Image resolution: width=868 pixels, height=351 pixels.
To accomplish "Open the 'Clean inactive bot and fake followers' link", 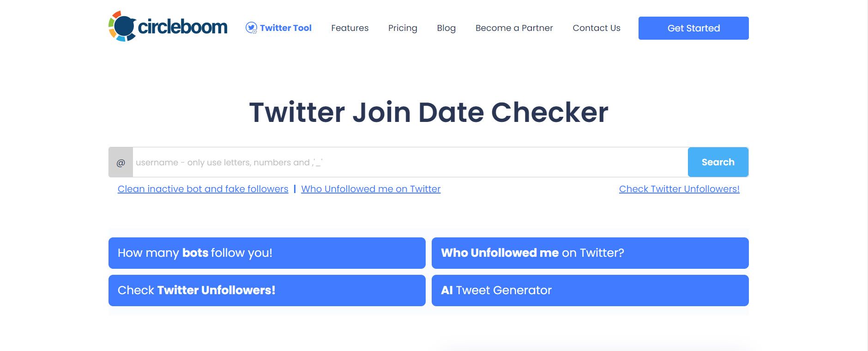I will click(x=203, y=188).
